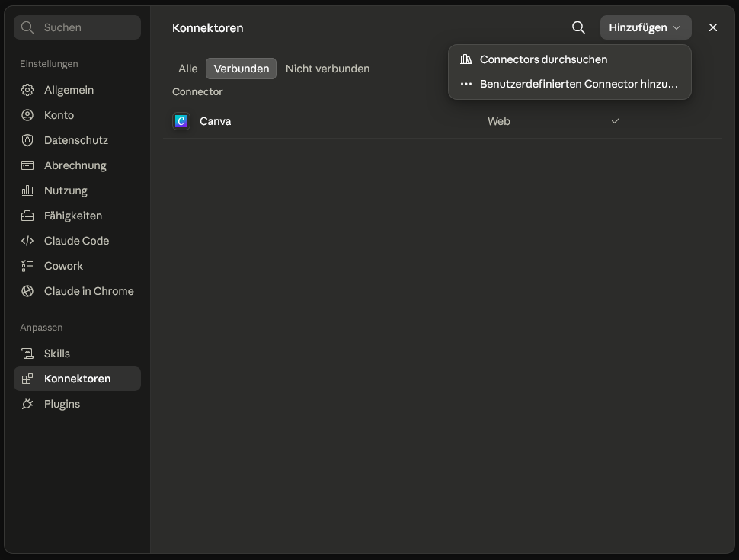
Task: Choose Connectors durchsuchen from menu
Action: (x=569, y=59)
